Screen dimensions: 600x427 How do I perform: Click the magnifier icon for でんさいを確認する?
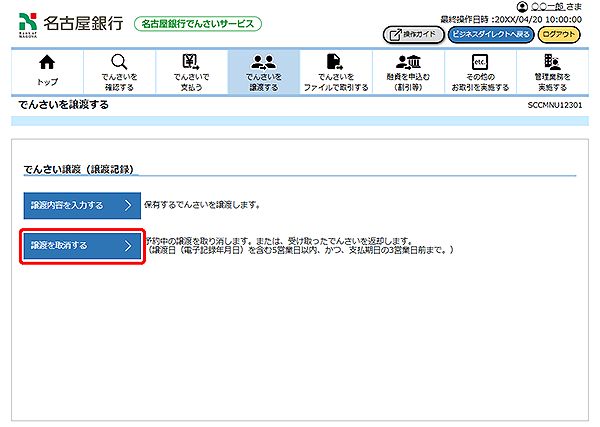click(119, 63)
